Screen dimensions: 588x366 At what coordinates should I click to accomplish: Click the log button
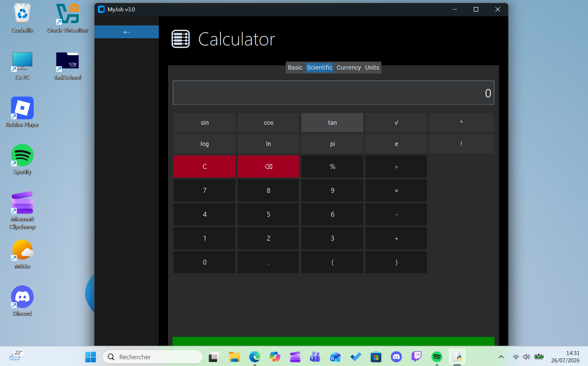pos(204,144)
